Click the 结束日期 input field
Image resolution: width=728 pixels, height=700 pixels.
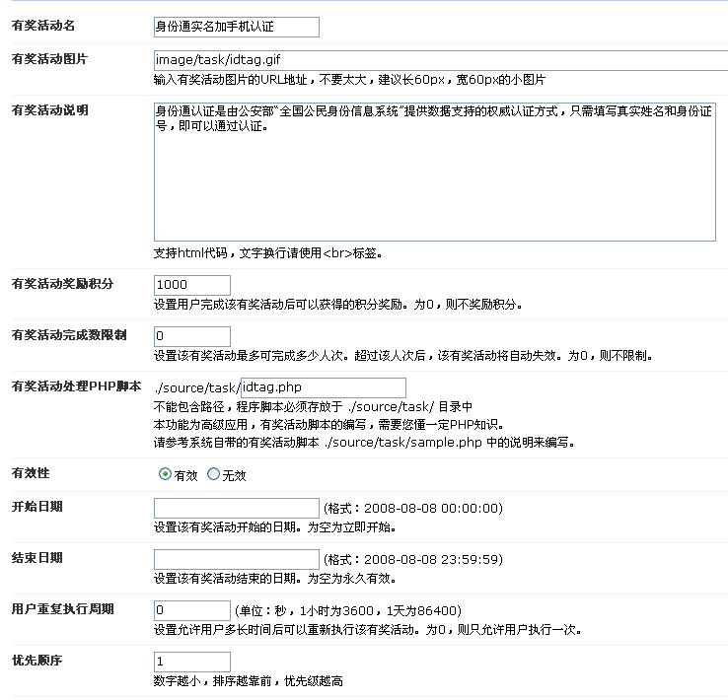pos(237,559)
